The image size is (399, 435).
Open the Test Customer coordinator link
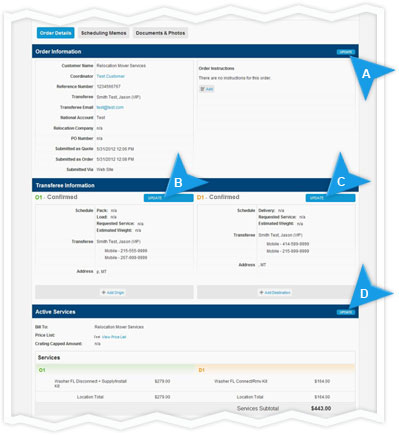point(110,76)
